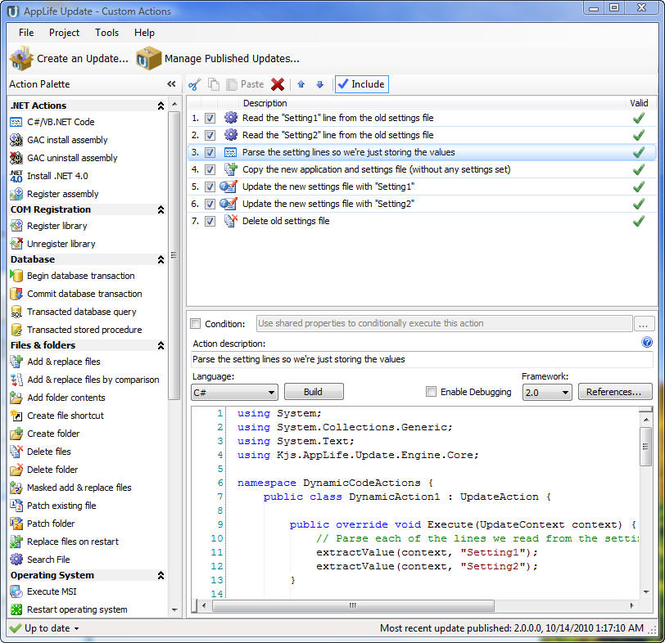Select the C#/VB.NET Code action icon
Image resolution: width=665 pixels, height=643 pixels.
click(x=16, y=122)
